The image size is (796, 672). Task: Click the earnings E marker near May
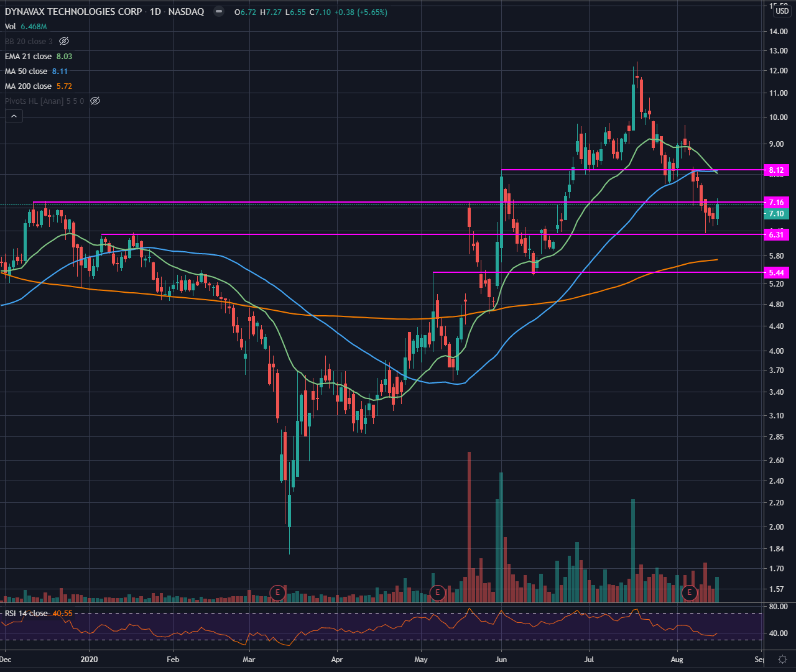(437, 592)
